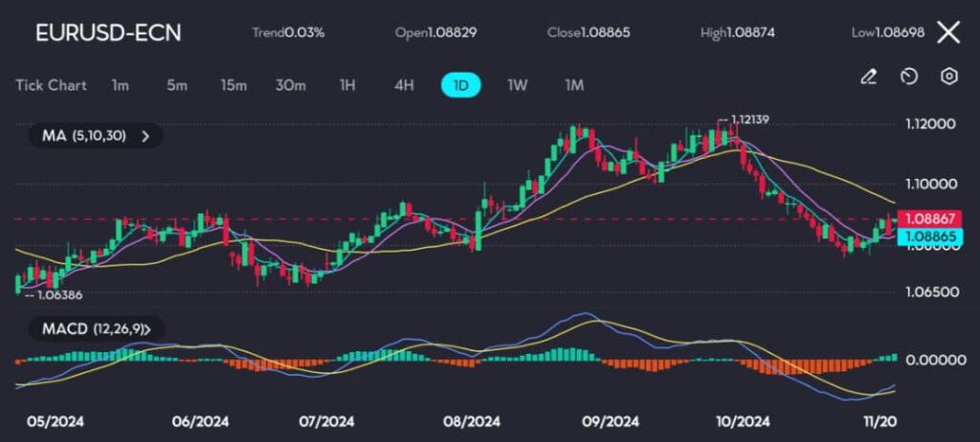This screenshot has height=442, width=980.
Task: Change the chart to 1W interval
Action: 517,85
